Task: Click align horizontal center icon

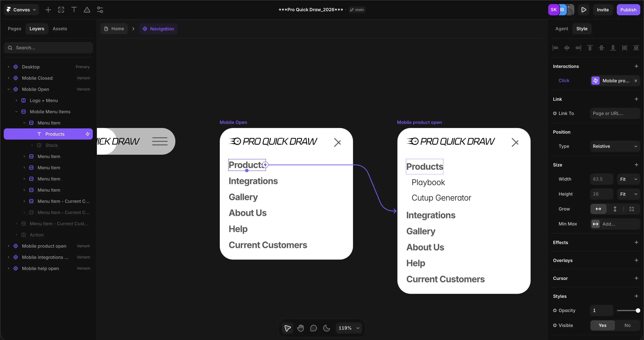Action: pos(567,48)
